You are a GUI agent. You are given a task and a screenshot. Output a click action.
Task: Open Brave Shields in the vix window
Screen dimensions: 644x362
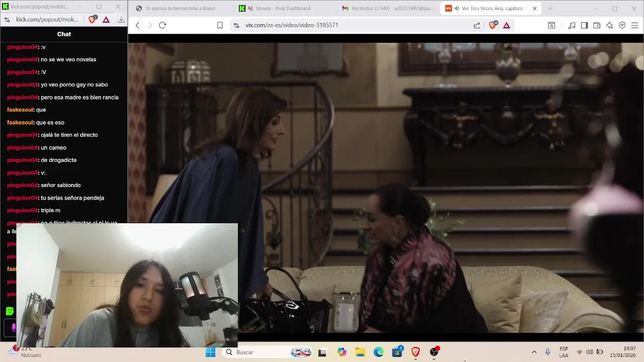point(493,25)
